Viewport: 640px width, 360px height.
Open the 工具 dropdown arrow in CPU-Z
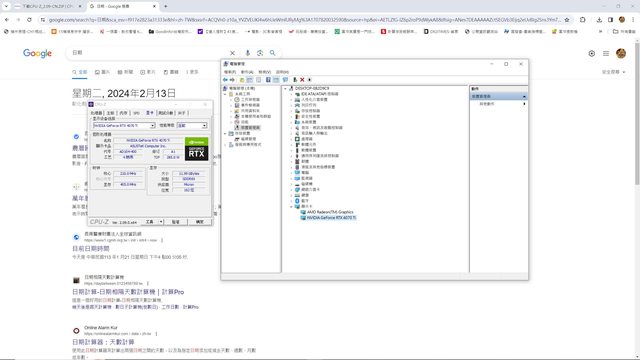161,222
